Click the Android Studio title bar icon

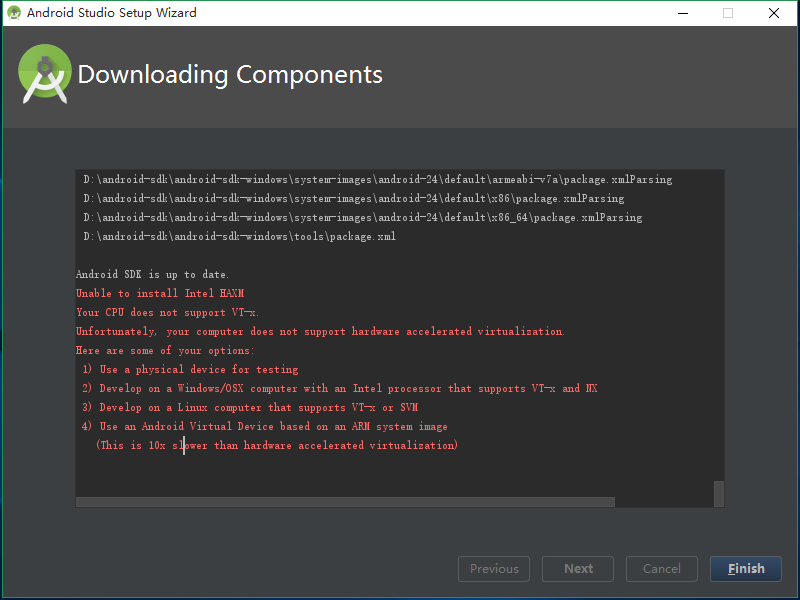pyautogui.click(x=14, y=13)
